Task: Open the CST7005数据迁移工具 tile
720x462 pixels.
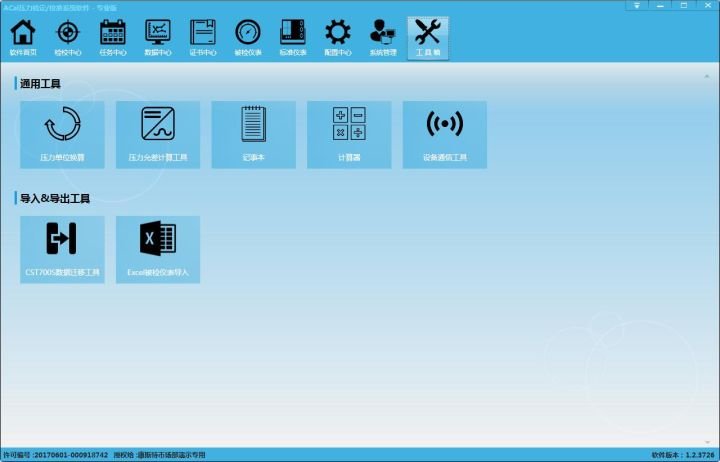Action: click(x=62, y=249)
